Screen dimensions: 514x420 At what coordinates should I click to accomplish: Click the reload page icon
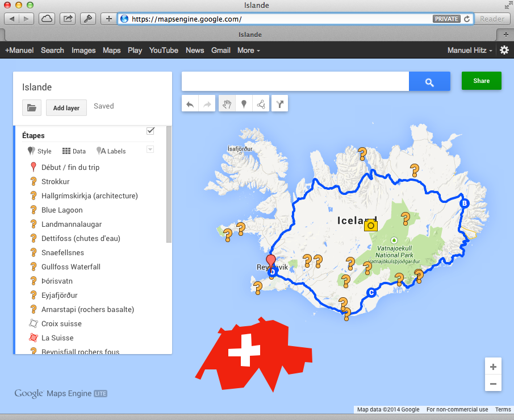tap(467, 19)
